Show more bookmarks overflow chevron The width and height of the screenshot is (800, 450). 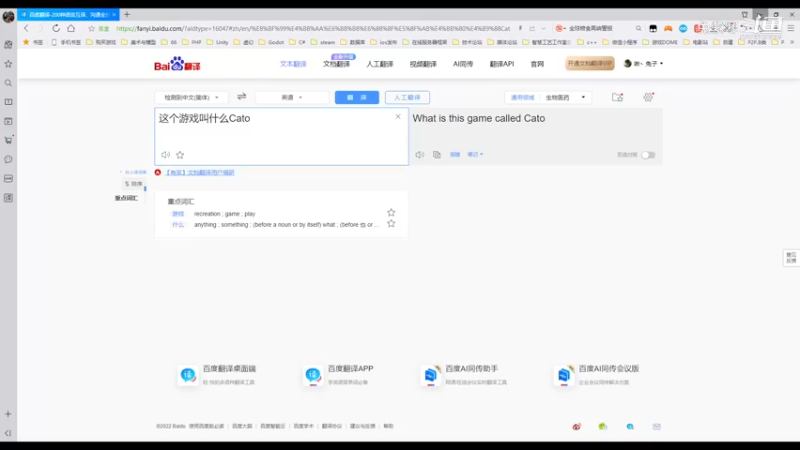tap(792, 42)
